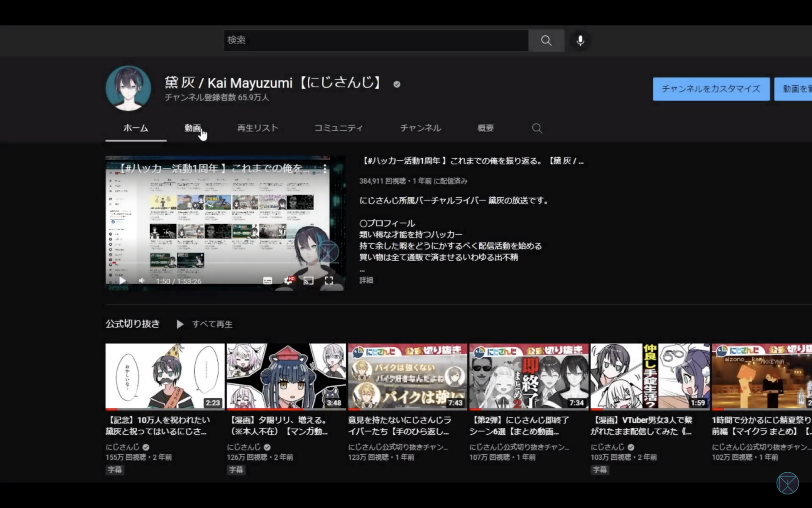The image size is (812, 508).
Task: Click play-all triangle for 公式切り抜き
Action: click(180, 324)
